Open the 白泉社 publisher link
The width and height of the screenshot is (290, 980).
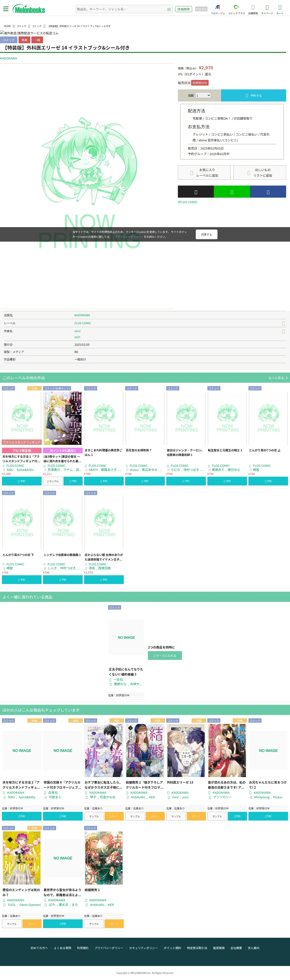pyautogui.click(x=53, y=793)
